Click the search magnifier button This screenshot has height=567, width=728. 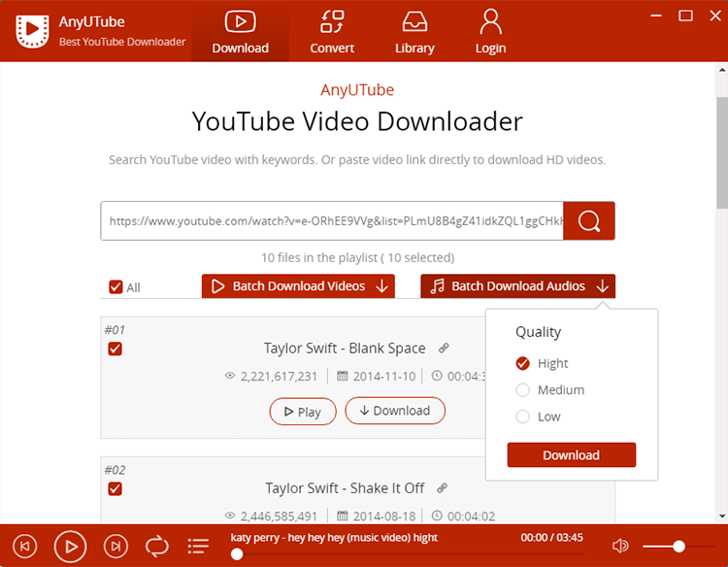[589, 221]
